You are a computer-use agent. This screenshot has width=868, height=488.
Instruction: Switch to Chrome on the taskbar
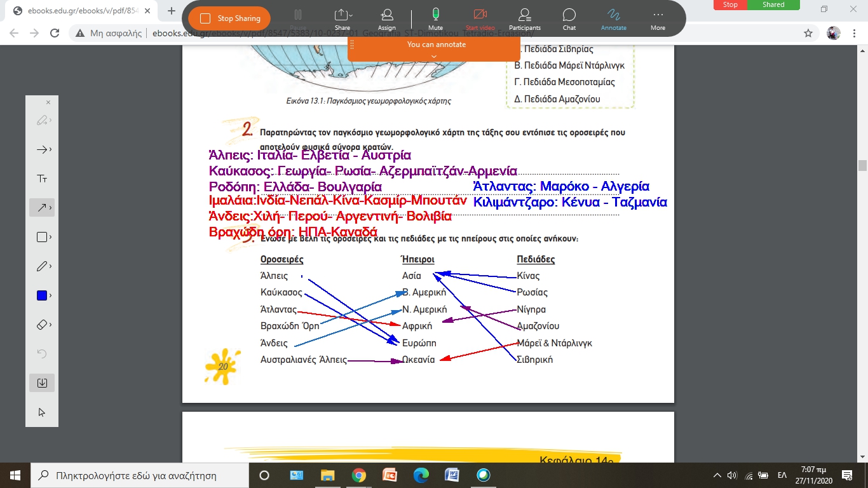click(x=358, y=475)
